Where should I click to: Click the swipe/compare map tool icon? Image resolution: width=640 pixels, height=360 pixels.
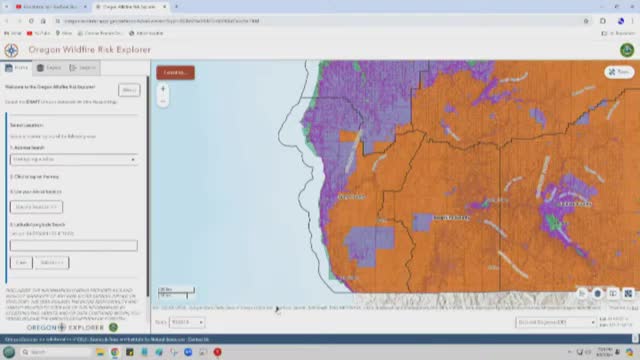613,293
